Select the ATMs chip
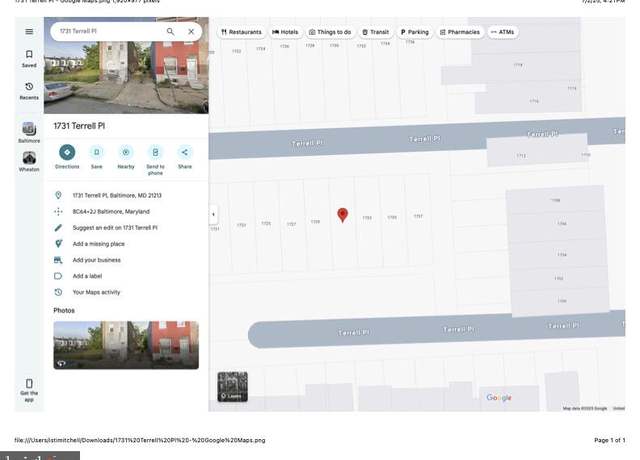Image resolution: width=640 pixels, height=460 pixels. point(503,32)
